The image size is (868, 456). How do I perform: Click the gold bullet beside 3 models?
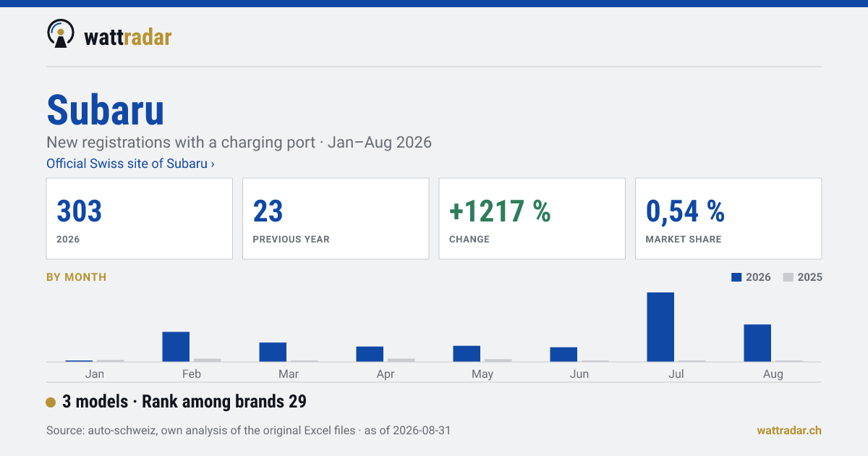click(51, 402)
